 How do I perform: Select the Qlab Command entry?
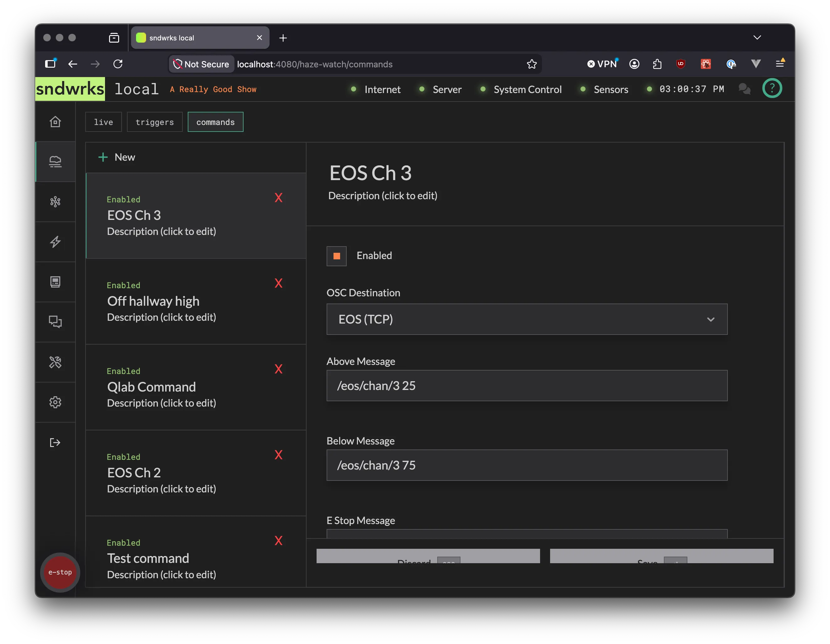(196, 387)
